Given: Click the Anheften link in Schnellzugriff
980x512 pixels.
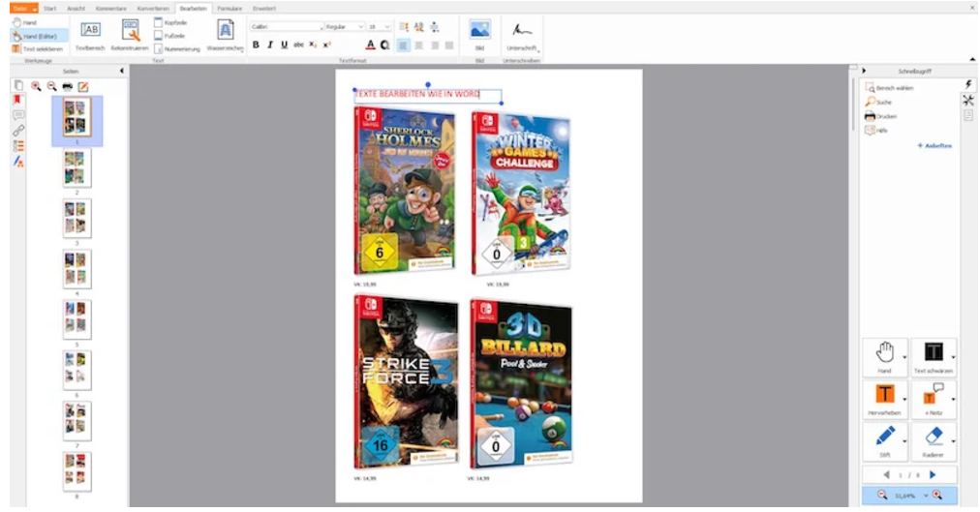Looking at the screenshot, I should pos(934,145).
